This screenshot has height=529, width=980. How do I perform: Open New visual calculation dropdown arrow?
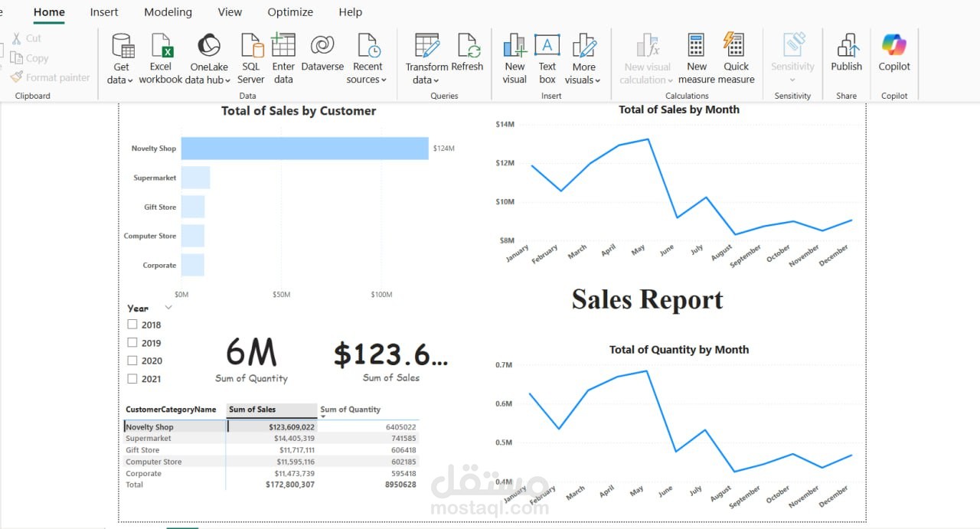[x=670, y=80]
